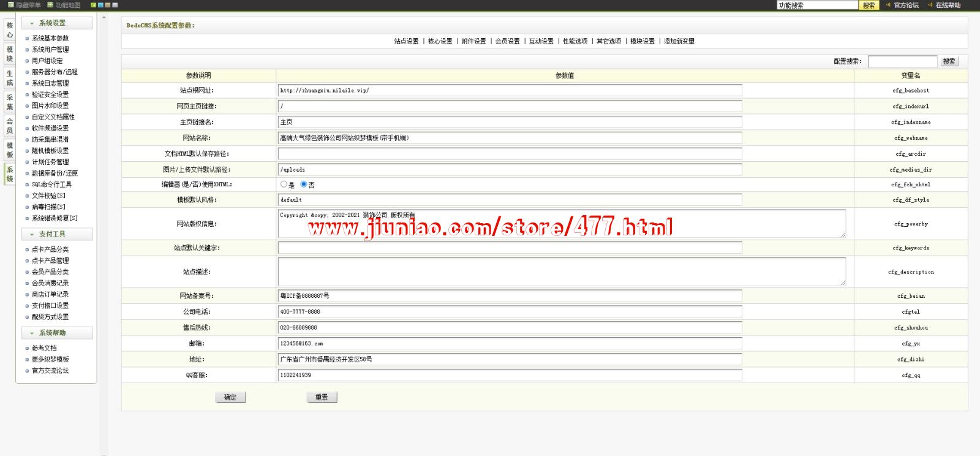Collapse the 支付工具 menu section
This screenshot has height=456, width=980.
[57, 234]
